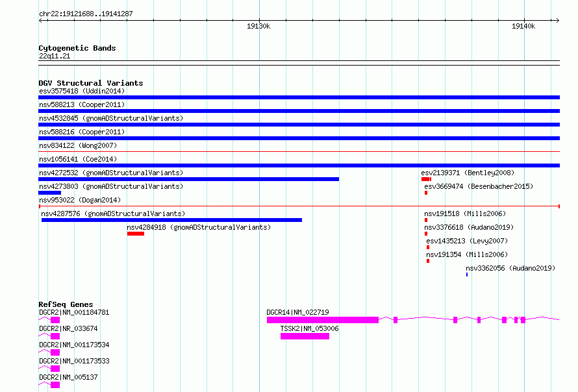The width and height of the screenshot is (578, 392).
Task: Click the 19130k ruler position label
Action: 258,26
